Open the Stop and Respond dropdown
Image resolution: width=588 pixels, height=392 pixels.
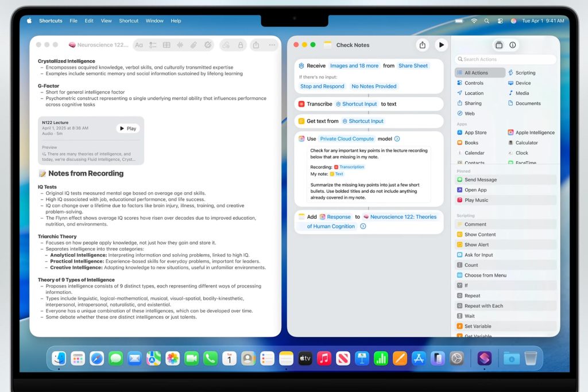click(x=322, y=87)
